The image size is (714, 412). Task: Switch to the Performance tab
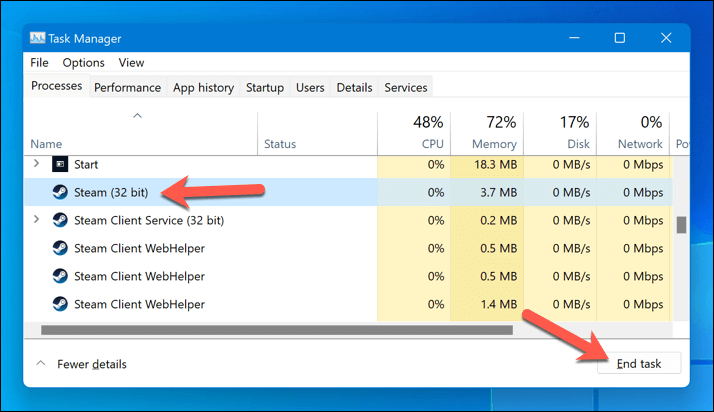(x=127, y=88)
